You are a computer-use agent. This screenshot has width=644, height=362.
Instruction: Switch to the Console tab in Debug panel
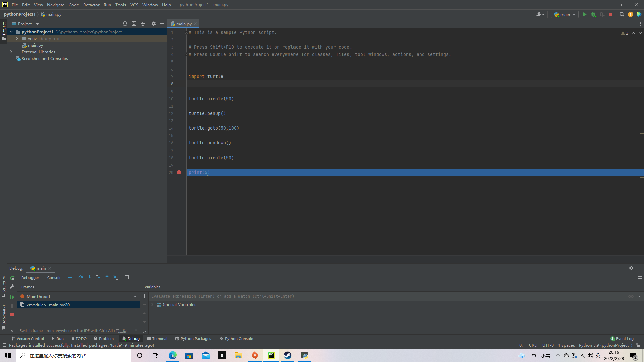[54, 278]
